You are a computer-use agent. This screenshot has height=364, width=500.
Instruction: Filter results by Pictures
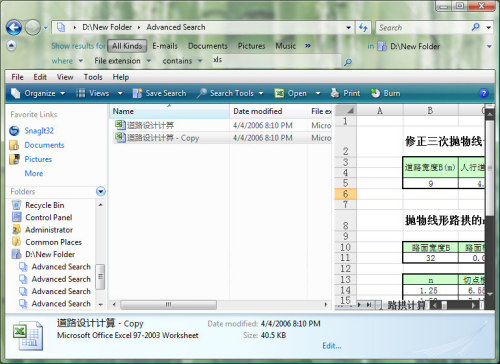click(251, 46)
